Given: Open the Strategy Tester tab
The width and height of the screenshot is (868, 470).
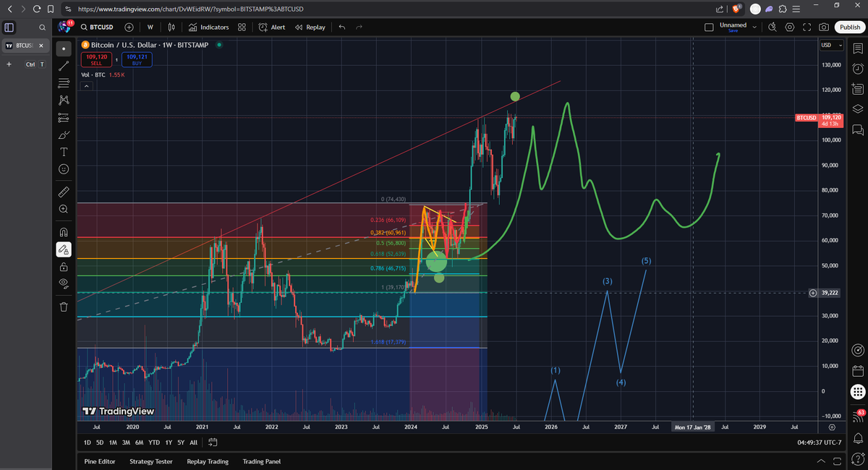Looking at the screenshot, I should (151, 461).
